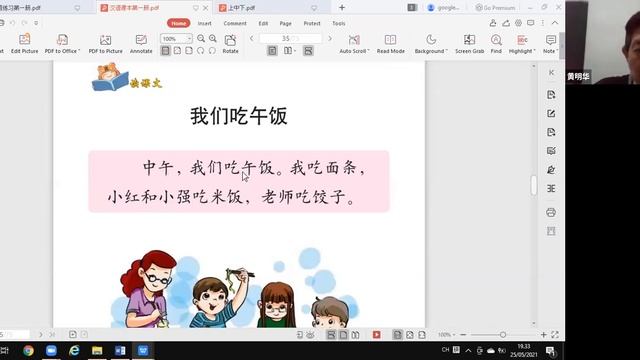Go to next page arrow

330,38
